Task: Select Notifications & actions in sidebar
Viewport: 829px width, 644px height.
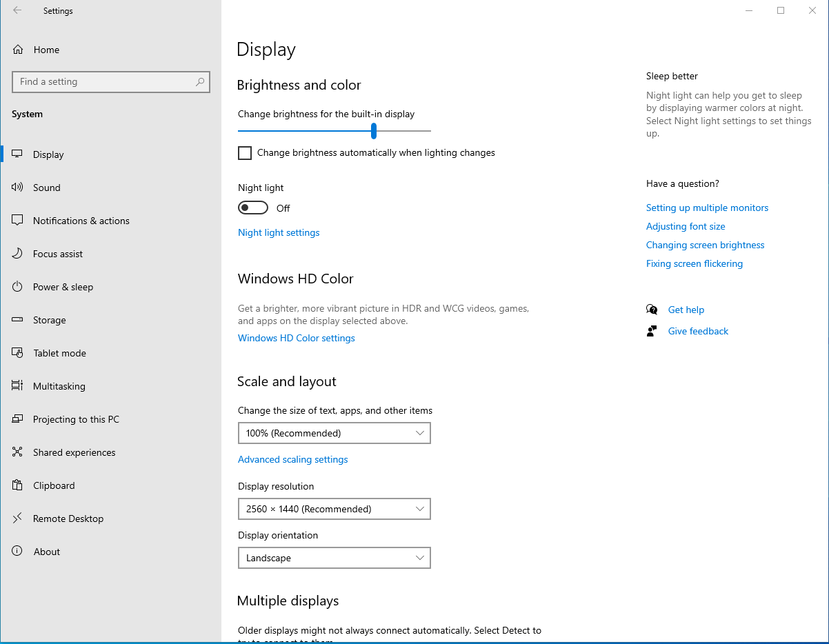Action: (x=110, y=221)
